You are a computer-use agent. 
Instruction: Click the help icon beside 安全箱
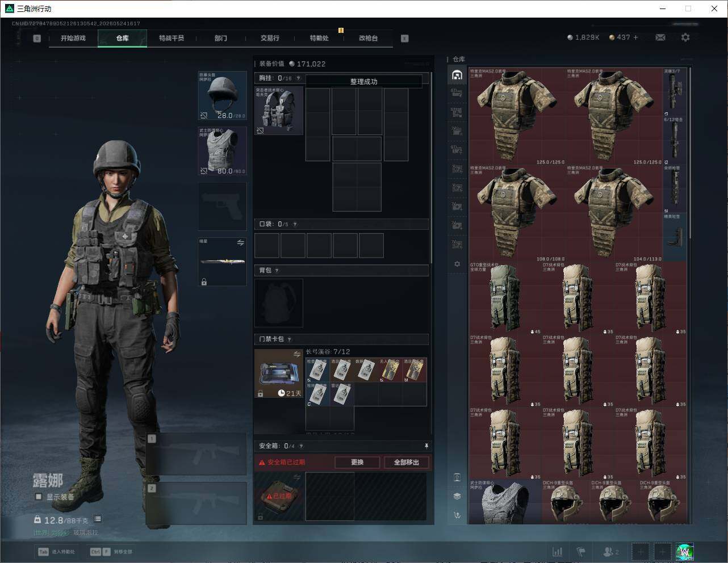coord(301,446)
